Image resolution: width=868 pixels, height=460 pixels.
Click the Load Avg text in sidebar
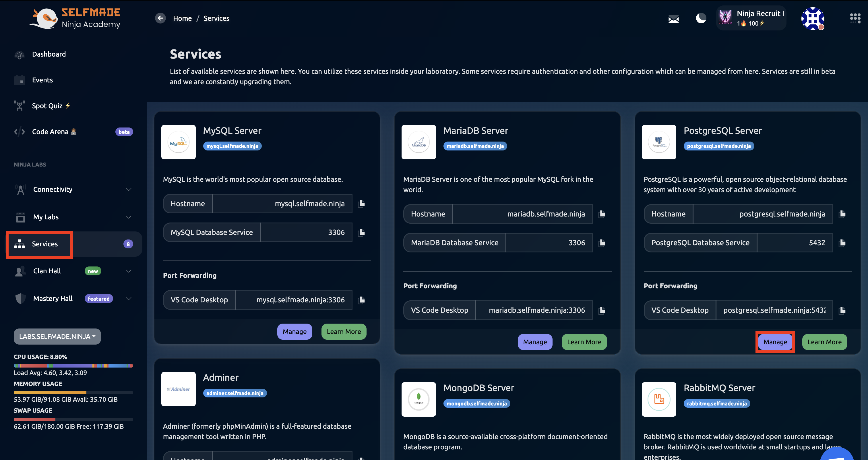(50, 373)
